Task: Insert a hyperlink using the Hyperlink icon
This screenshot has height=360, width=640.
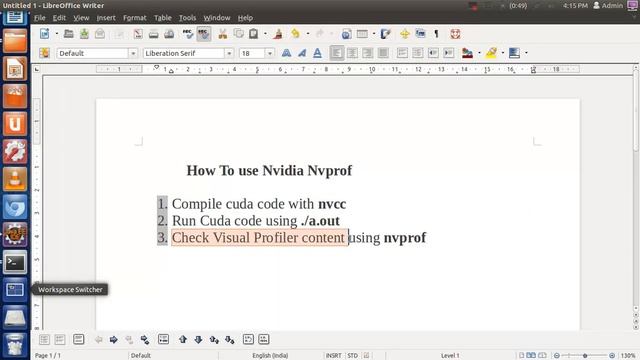Action: click(346, 34)
